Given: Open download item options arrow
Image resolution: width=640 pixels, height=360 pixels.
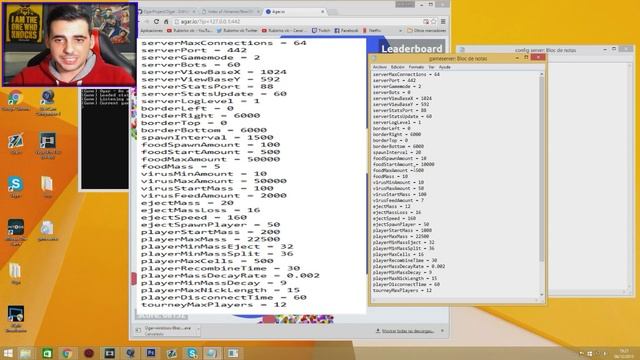Looking at the screenshot, I should (198, 329).
